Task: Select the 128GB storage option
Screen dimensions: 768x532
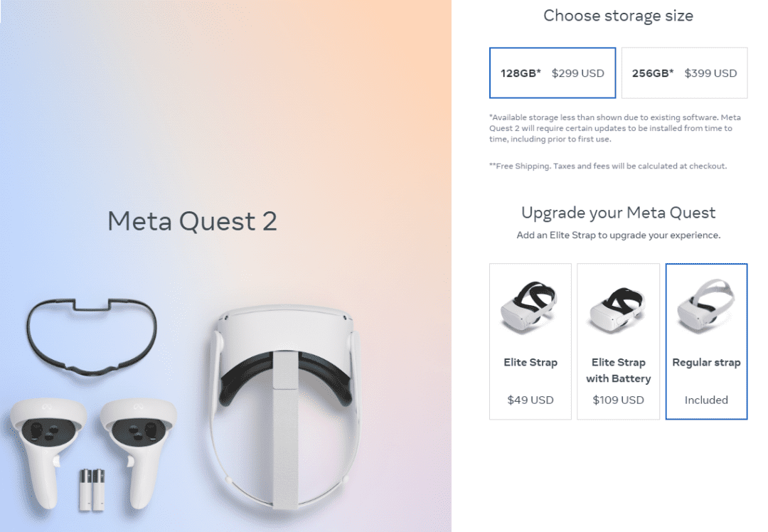Action: 552,73
